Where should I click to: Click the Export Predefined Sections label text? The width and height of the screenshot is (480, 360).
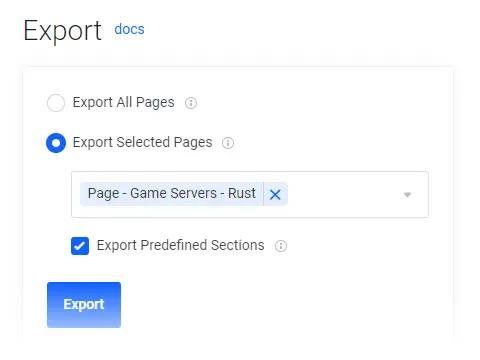point(181,245)
